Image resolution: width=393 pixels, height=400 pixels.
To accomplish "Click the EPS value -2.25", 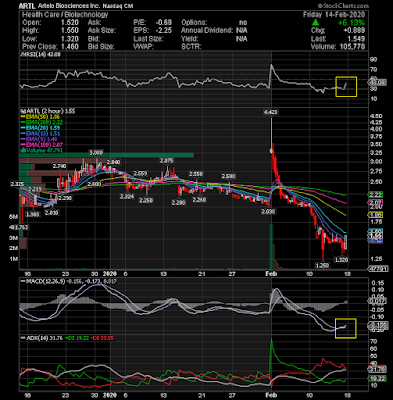I will pyautogui.click(x=164, y=31).
